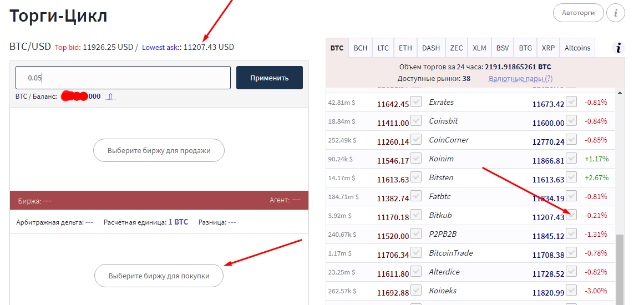Click the Автоторги button
Image resolution: width=644 pixels, height=305 pixels.
click(579, 13)
